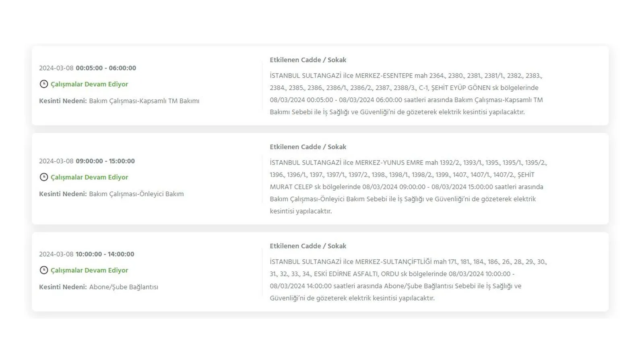The image size is (644, 362).
Task: Click 'Etkilenen Cadde / Sokak' heading in first card
Action: coord(308,60)
